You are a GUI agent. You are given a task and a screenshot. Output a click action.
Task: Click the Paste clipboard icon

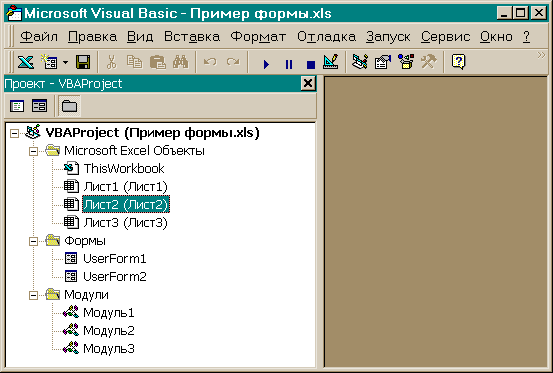[x=157, y=62]
